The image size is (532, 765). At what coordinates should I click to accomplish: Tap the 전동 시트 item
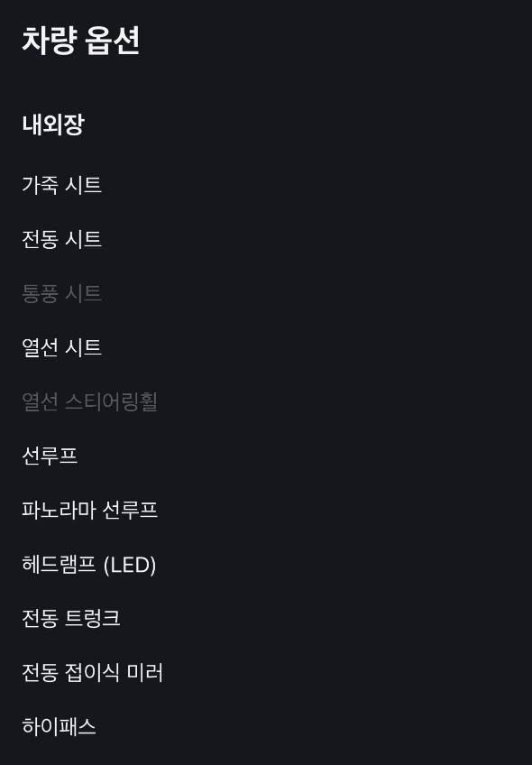[62, 239]
